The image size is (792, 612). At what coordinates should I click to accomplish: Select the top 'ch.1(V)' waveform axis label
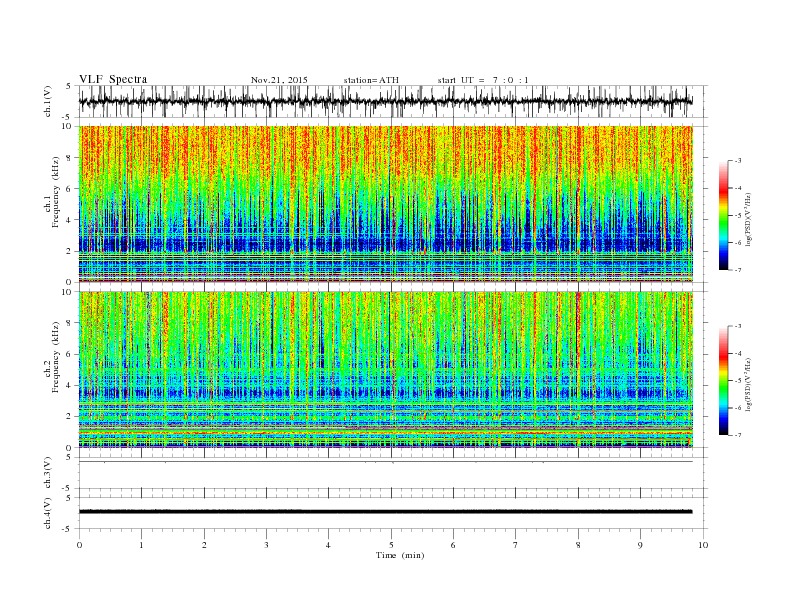pos(48,101)
